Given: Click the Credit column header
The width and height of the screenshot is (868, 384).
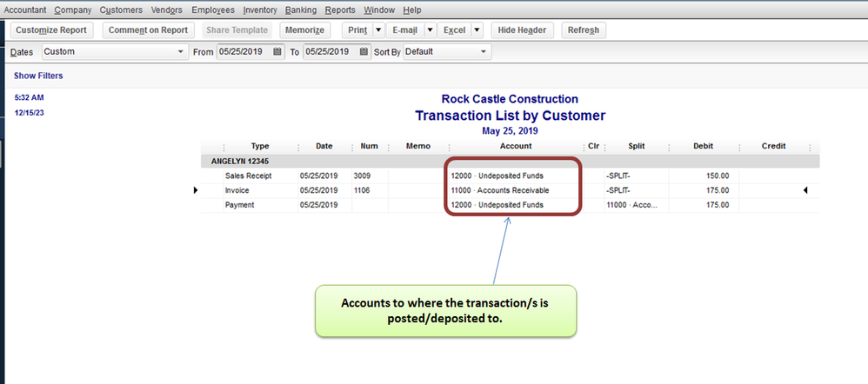Looking at the screenshot, I should tap(773, 146).
